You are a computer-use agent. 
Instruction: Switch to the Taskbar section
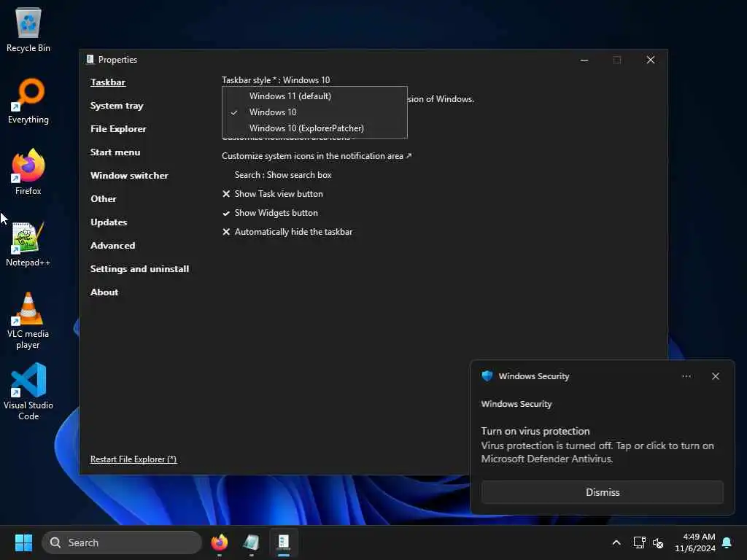[x=108, y=82]
